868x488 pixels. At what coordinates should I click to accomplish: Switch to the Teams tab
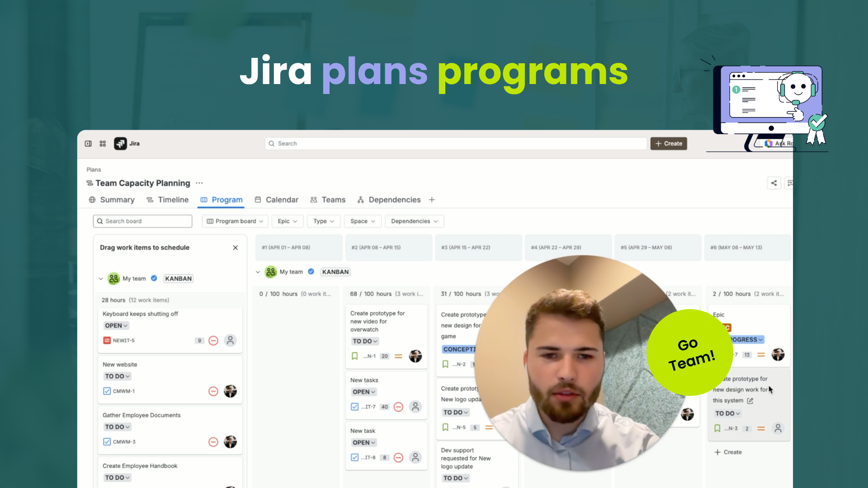coord(328,200)
